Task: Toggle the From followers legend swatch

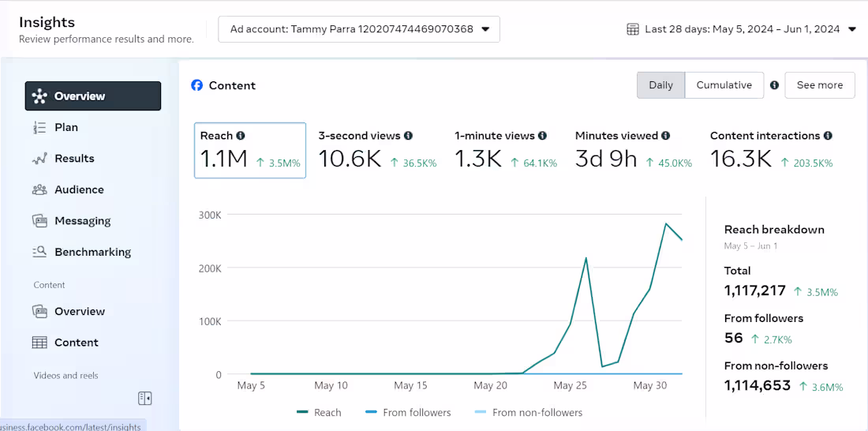Action: click(372, 412)
